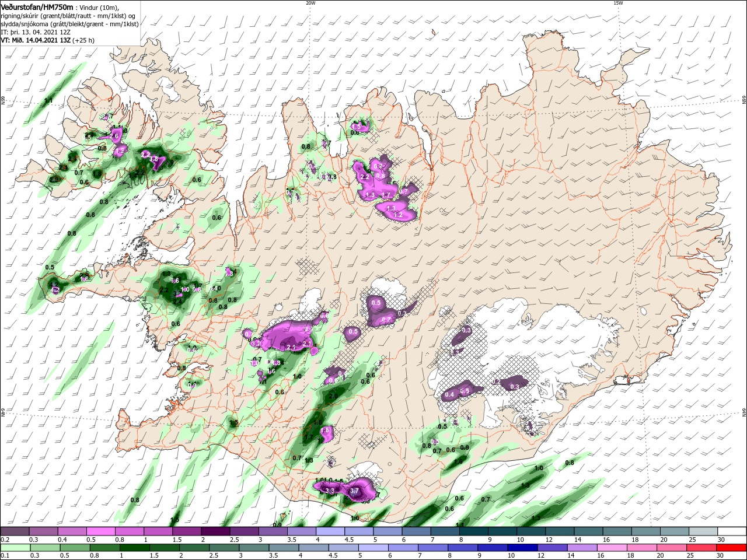Pick dark teal snow swatch between 8 and 9

474,531
